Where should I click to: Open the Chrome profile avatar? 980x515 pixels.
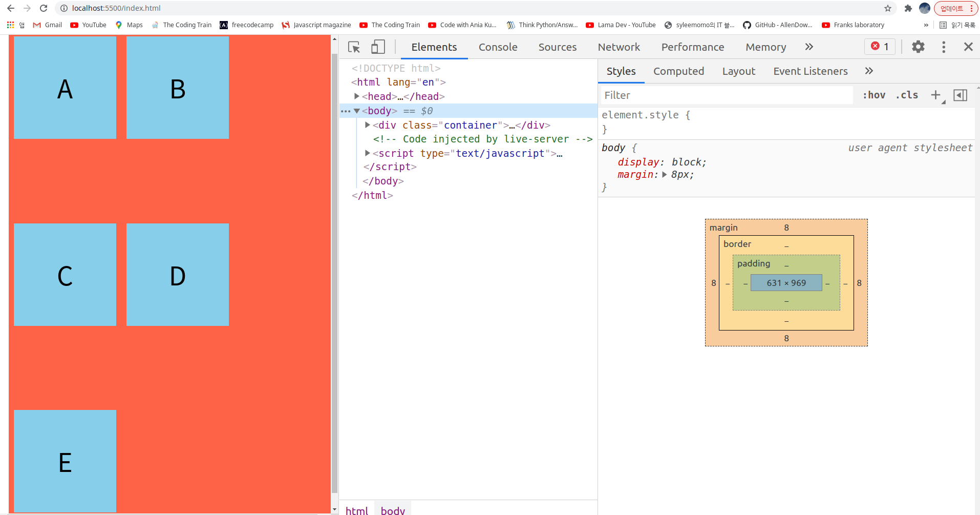pyautogui.click(x=925, y=8)
